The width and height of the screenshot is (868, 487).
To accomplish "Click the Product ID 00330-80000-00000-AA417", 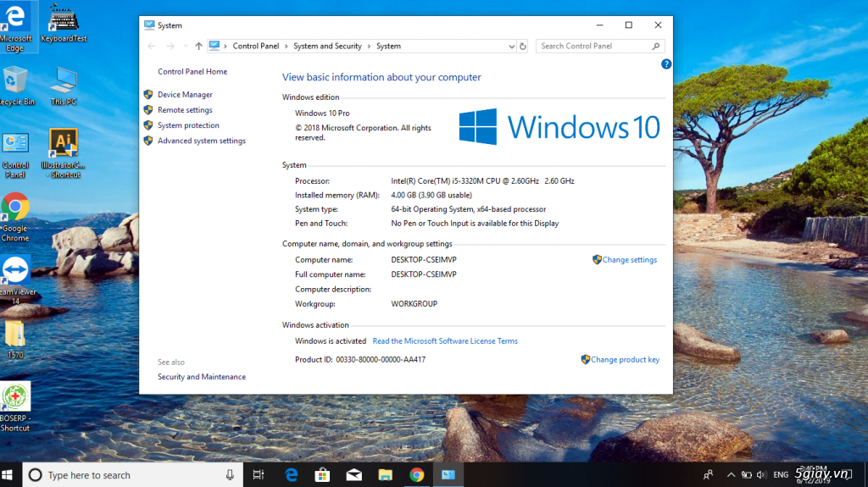I will tap(360, 360).
